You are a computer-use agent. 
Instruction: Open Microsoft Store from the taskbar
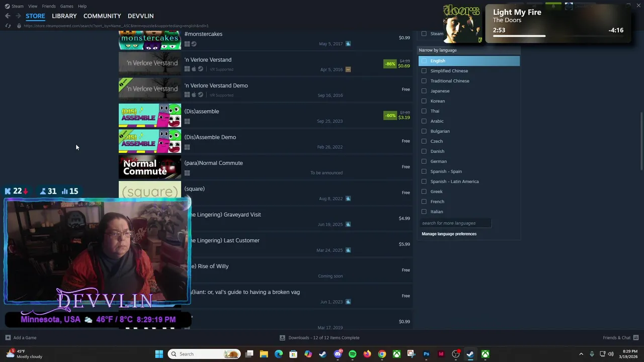point(293,354)
